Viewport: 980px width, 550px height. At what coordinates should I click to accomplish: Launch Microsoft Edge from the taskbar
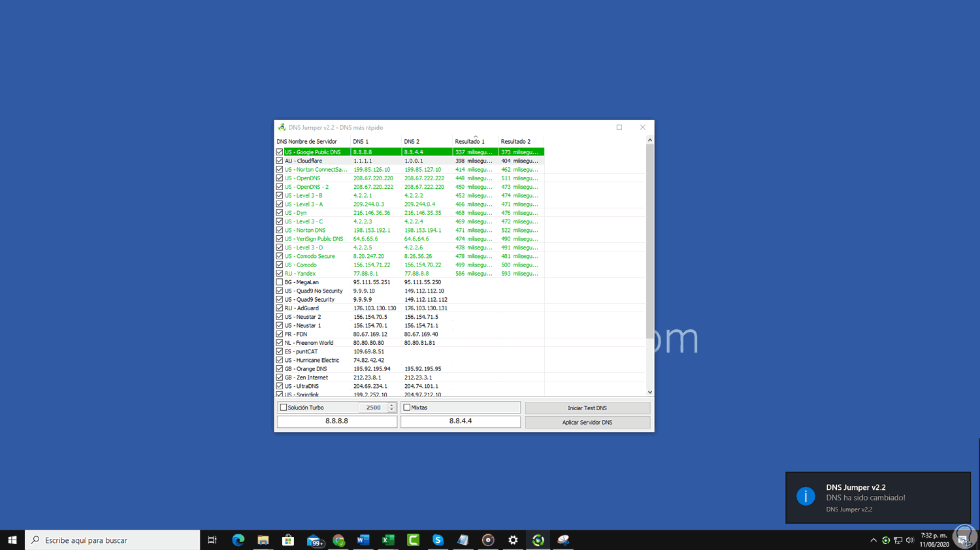tap(238, 540)
